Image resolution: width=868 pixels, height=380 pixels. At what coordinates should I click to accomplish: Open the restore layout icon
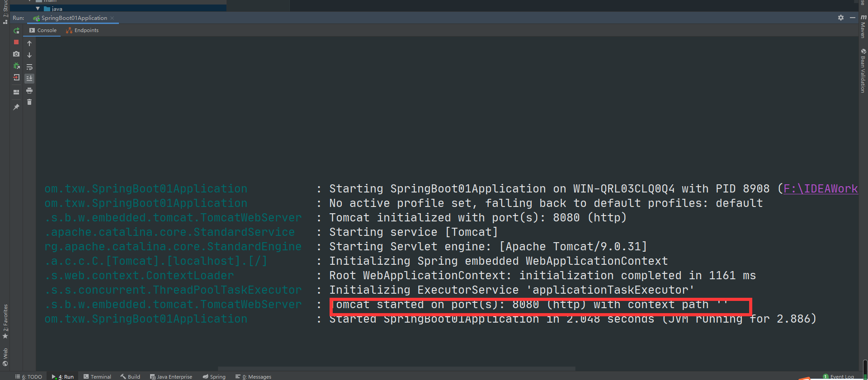point(16,92)
